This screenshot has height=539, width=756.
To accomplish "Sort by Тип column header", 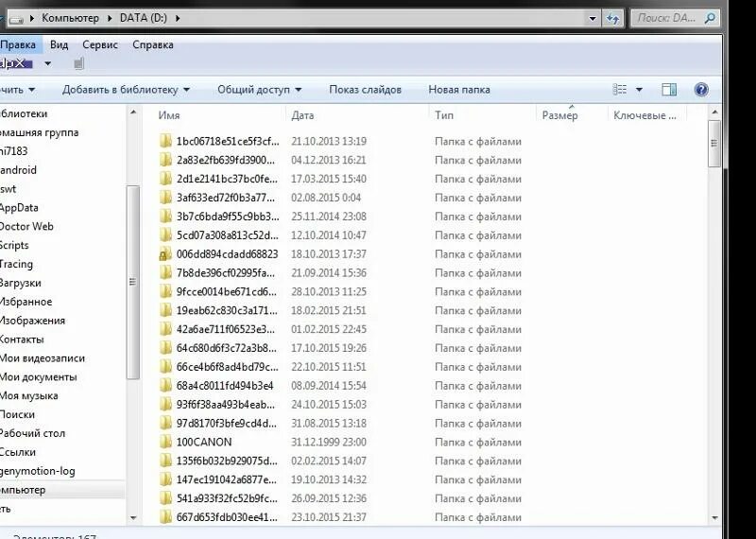I will (x=443, y=115).
